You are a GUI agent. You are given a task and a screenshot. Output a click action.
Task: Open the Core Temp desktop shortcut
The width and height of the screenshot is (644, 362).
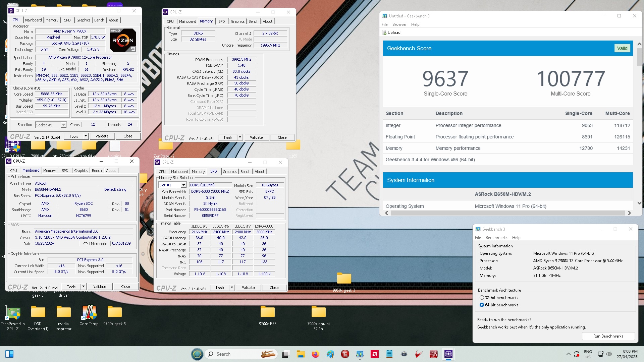[x=89, y=316]
